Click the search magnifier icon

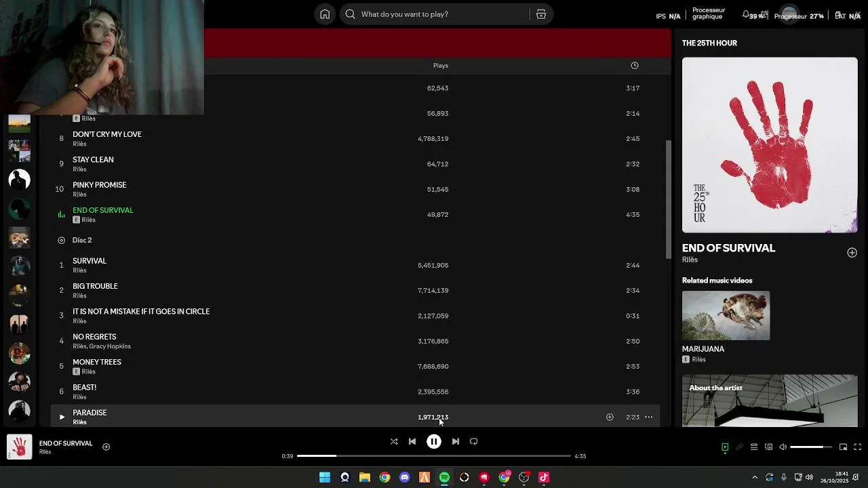(350, 14)
